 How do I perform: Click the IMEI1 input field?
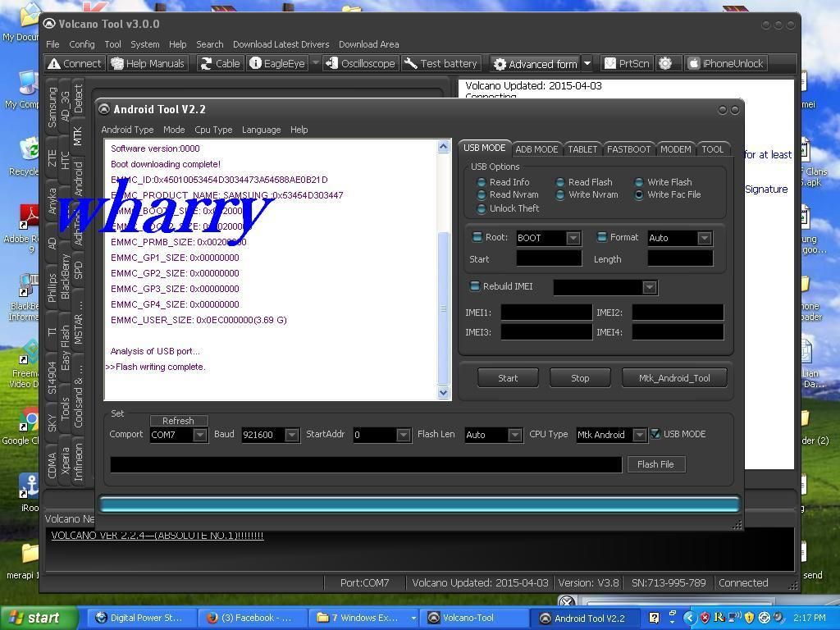546,313
